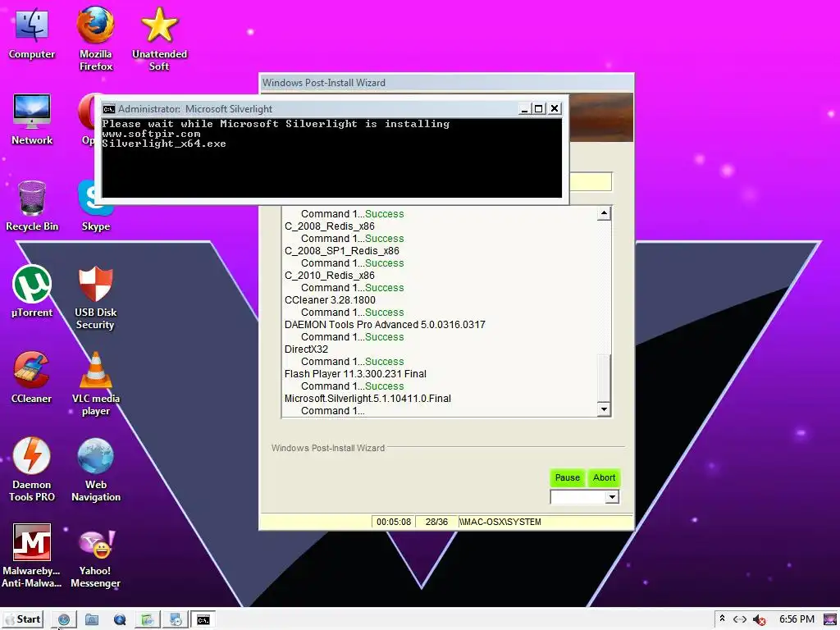Viewport: 840px width, 630px height.
Task: Click the network arrows tray icon
Action: [740, 620]
